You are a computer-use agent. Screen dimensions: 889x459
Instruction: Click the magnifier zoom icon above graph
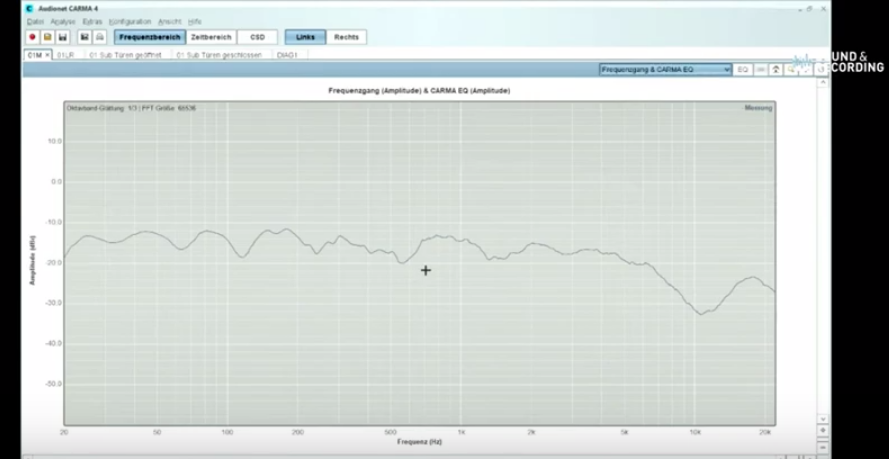click(791, 69)
